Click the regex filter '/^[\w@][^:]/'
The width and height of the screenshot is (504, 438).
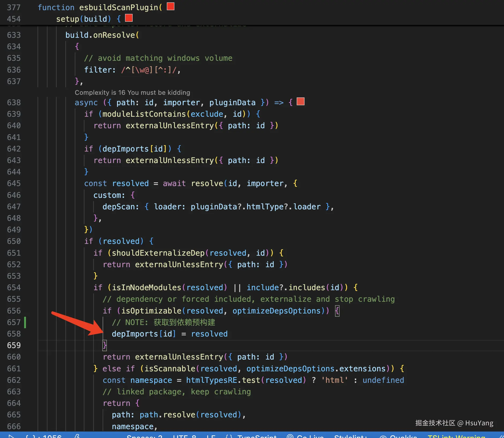[x=149, y=70]
